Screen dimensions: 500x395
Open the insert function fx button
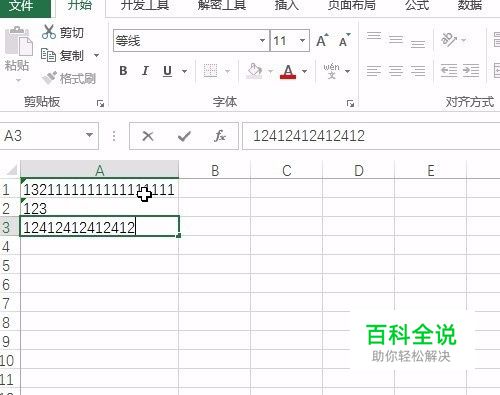pyautogui.click(x=220, y=136)
